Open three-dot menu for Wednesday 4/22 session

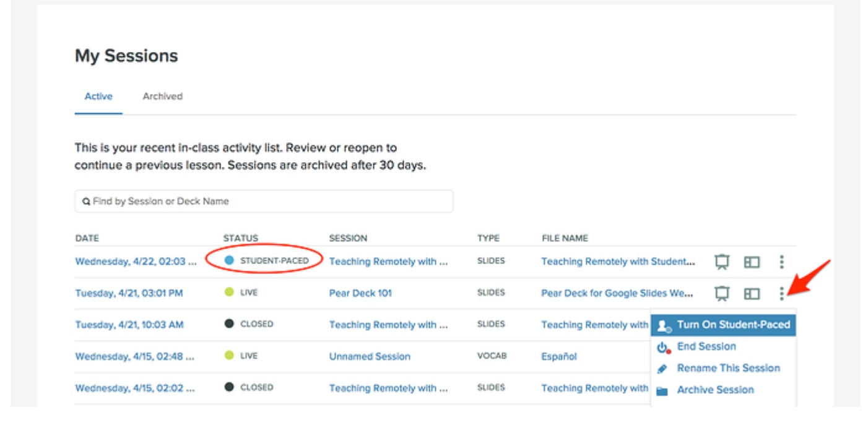tap(782, 262)
